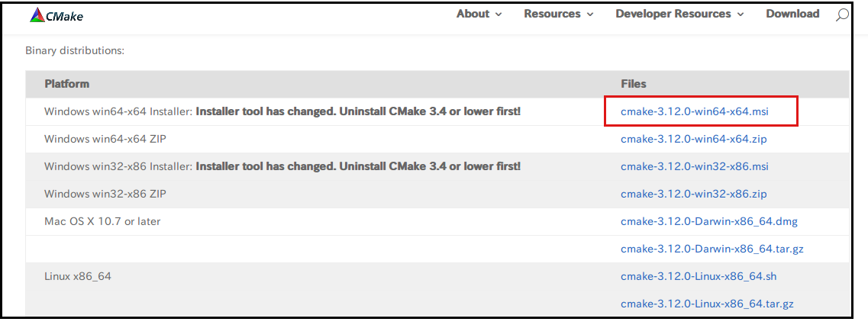
Task: Download cmake-3.12.0-Linux-x86_64.tar.gz tarball
Action: coord(707,304)
